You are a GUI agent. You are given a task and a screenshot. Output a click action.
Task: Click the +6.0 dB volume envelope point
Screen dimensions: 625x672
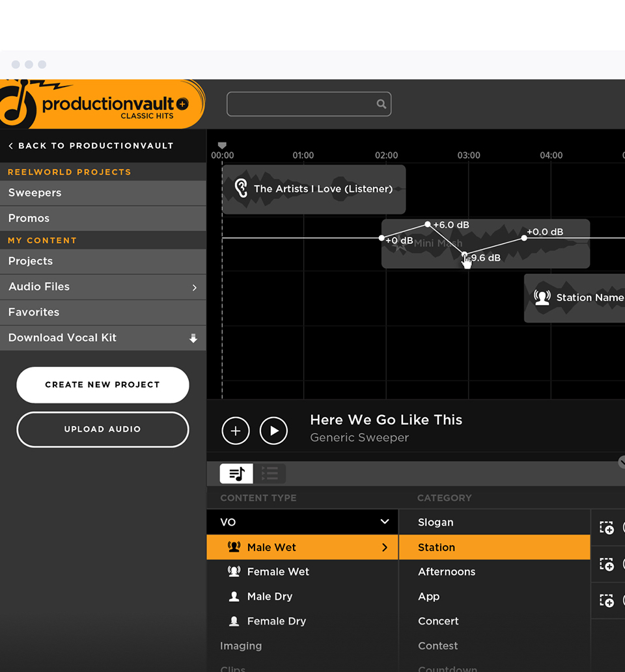tap(428, 224)
